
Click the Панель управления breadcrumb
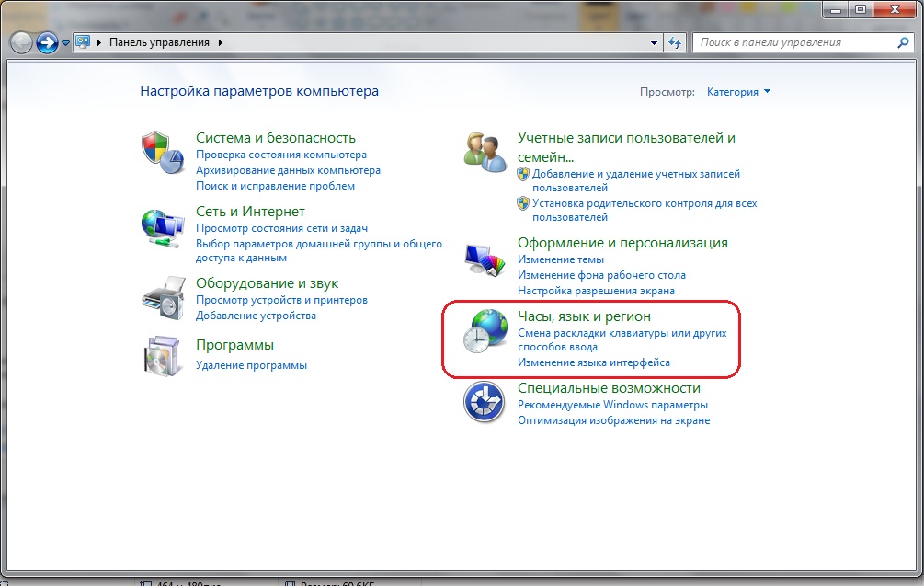point(159,42)
